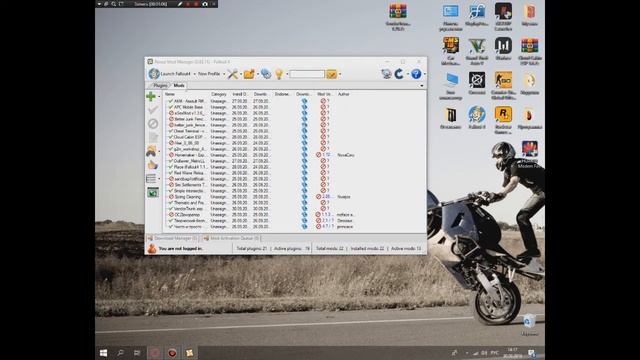Select the Mods tab

(x=179, y=85)
